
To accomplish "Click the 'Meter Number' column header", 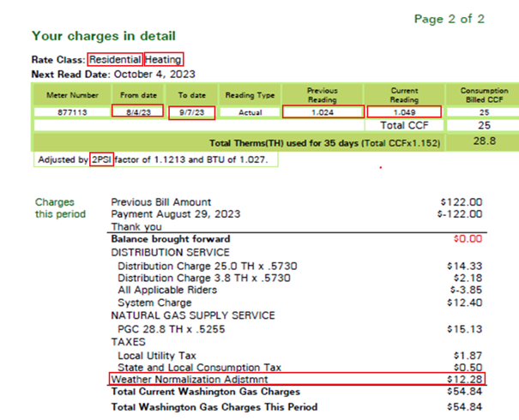I will 72,95.
